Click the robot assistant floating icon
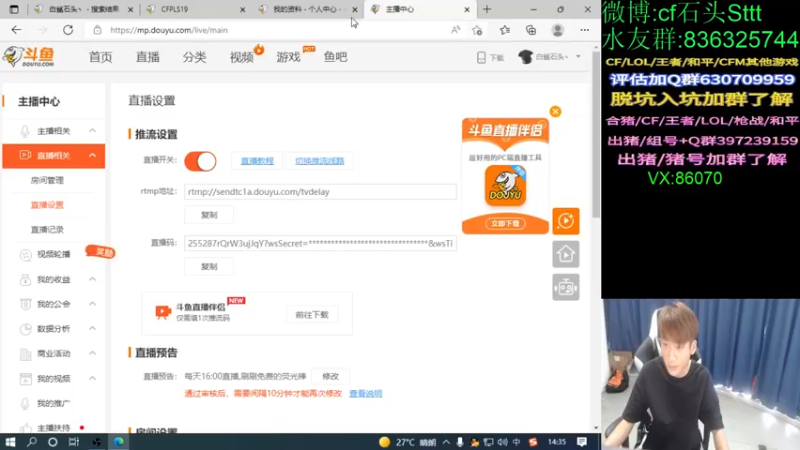 coord(566,287)
